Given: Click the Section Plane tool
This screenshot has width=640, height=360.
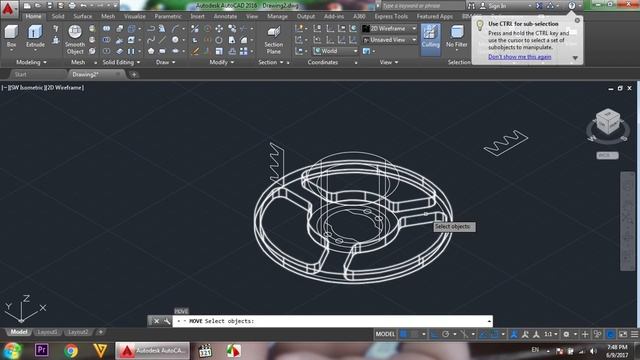Looking at the screenshot, I should click(273, 40).
